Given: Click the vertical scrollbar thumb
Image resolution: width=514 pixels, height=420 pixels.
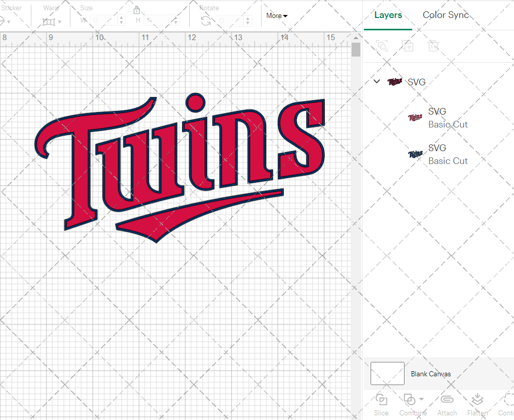Looking at the screenshot, I should coord(356,49).
